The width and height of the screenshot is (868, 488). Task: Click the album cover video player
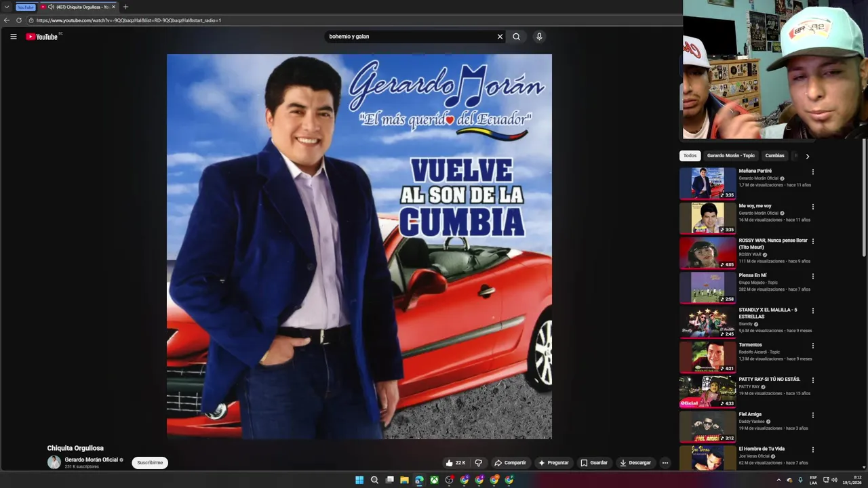pyautogui.click(x=359, y=247)
